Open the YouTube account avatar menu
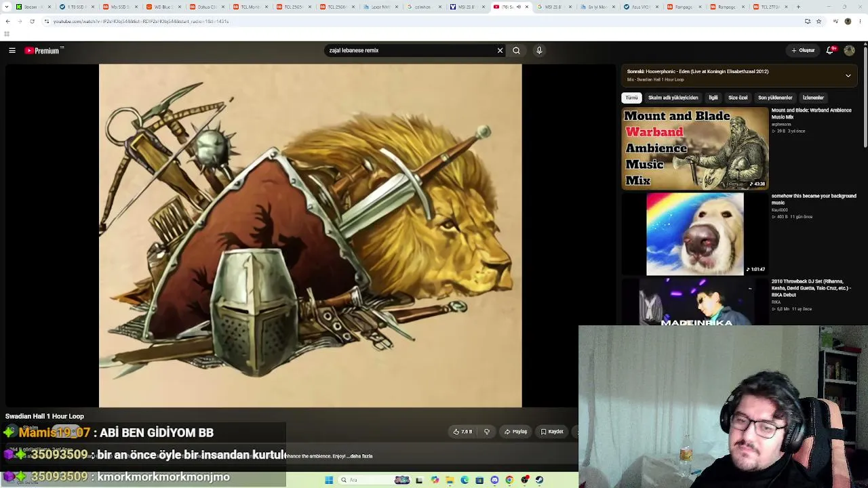Screen dimensions: 868x488 (849, 50)
